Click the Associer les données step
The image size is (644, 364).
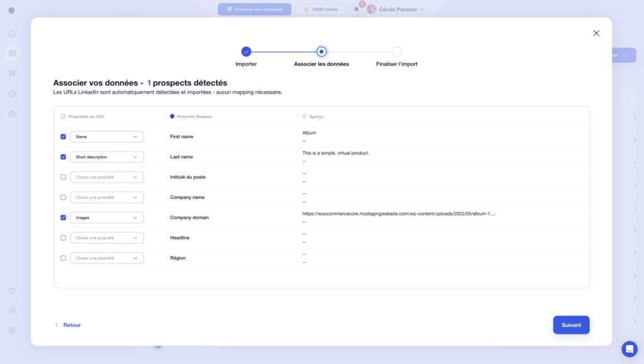(x=321, y=52)
